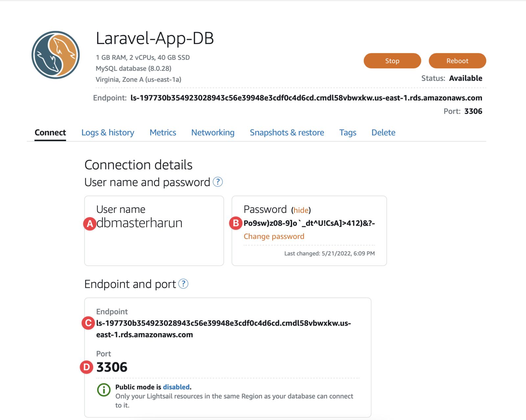
Task: Open the Snapshots & restore tab
Action: [287, 132]
